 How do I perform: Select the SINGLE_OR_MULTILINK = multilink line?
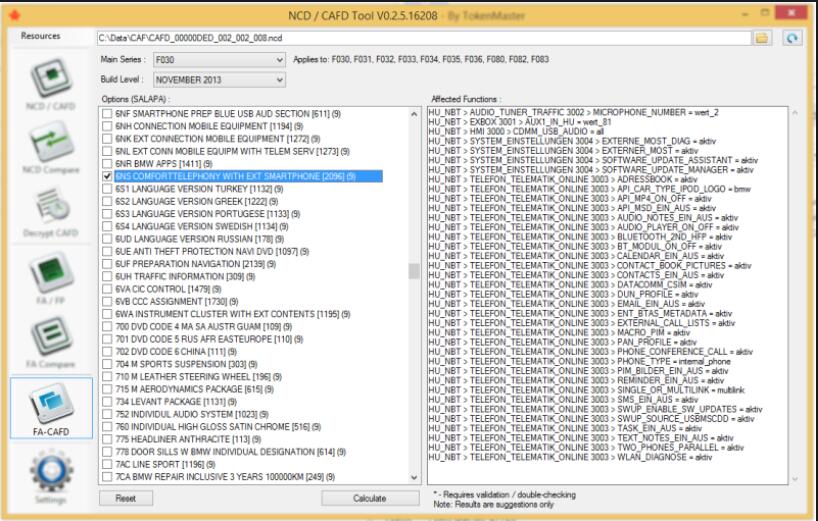pos(586,390)
